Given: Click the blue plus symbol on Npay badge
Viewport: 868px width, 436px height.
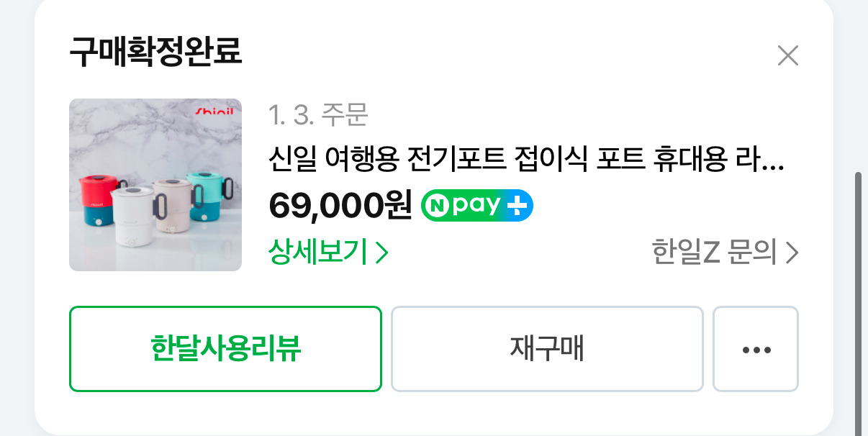Looking at the screenshot, I should pos(517,206).
